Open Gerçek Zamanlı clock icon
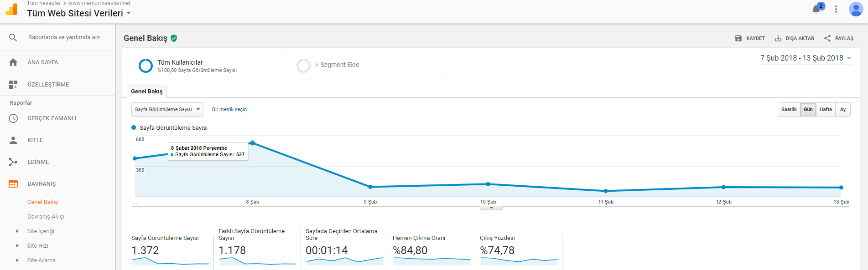Image resolution: width=868 pixels, height=270 pixels. [13, 118]
